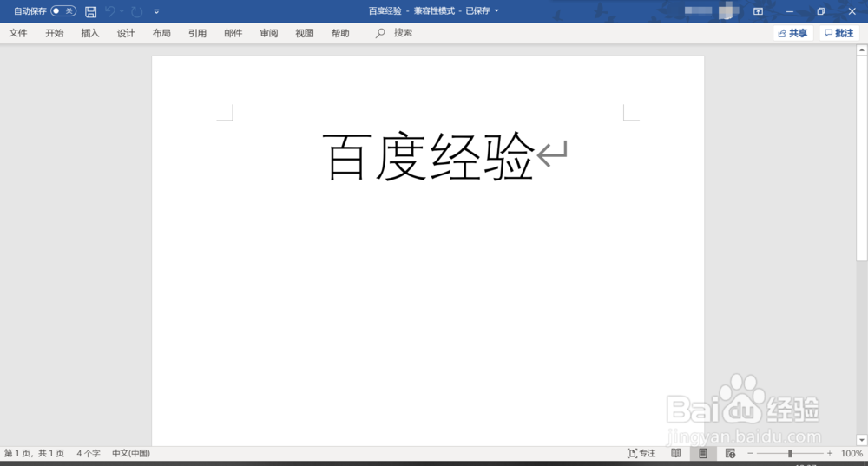Click the 批注 comments button

tap(839, 33)
